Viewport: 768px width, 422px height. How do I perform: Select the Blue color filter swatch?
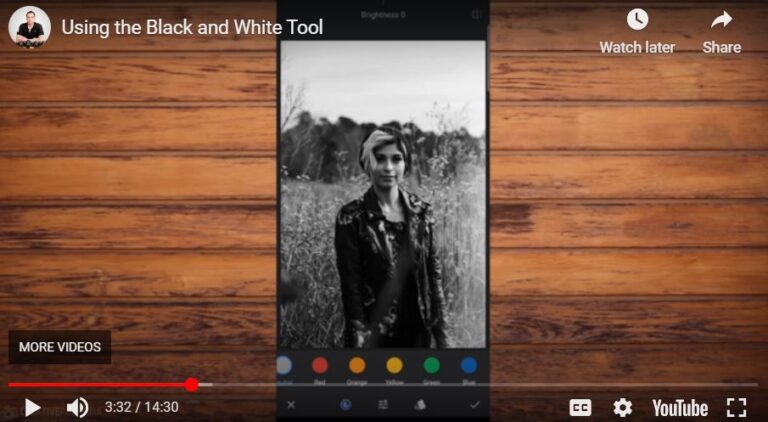pos(469,365)
